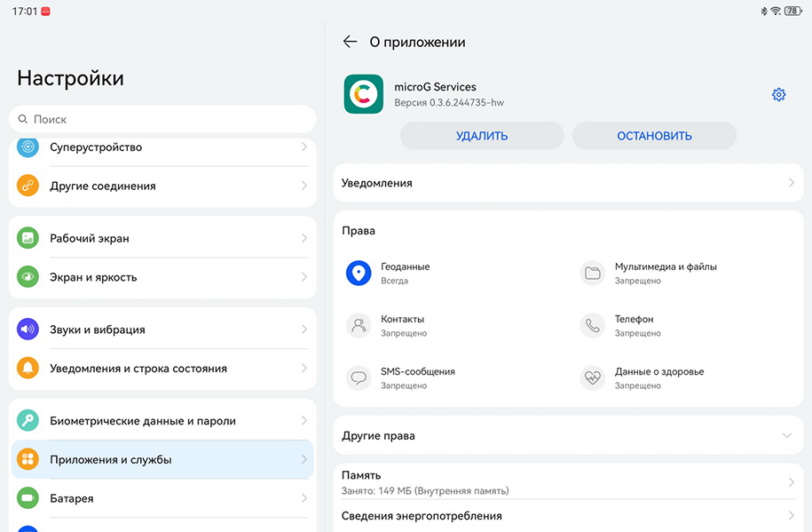Open Геоданные location permission
The height and width of the screenshot is (532, 812).
(405, 273)
